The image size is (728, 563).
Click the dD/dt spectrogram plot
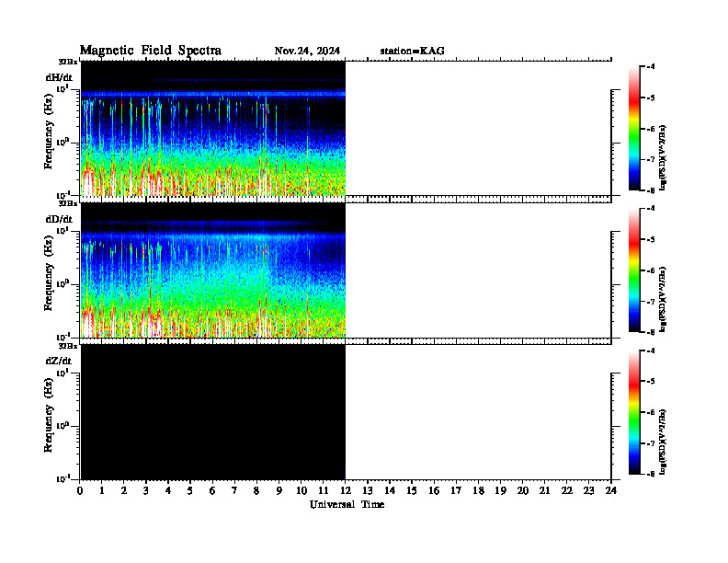pos(213,270)
